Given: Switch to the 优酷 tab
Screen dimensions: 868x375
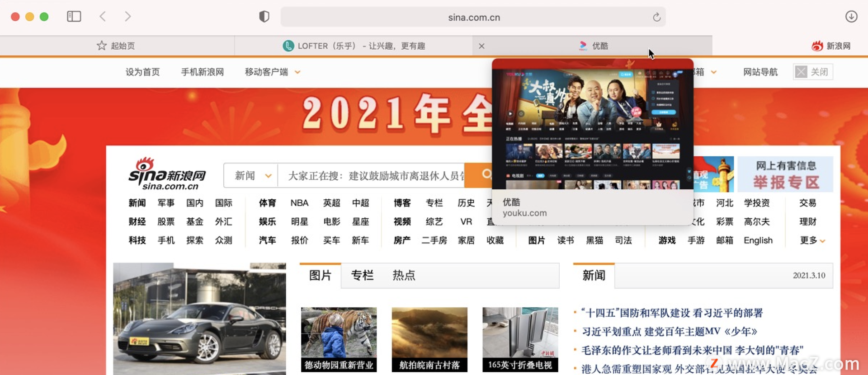Looking at the screenshot, I should click(x=593, y=46).
